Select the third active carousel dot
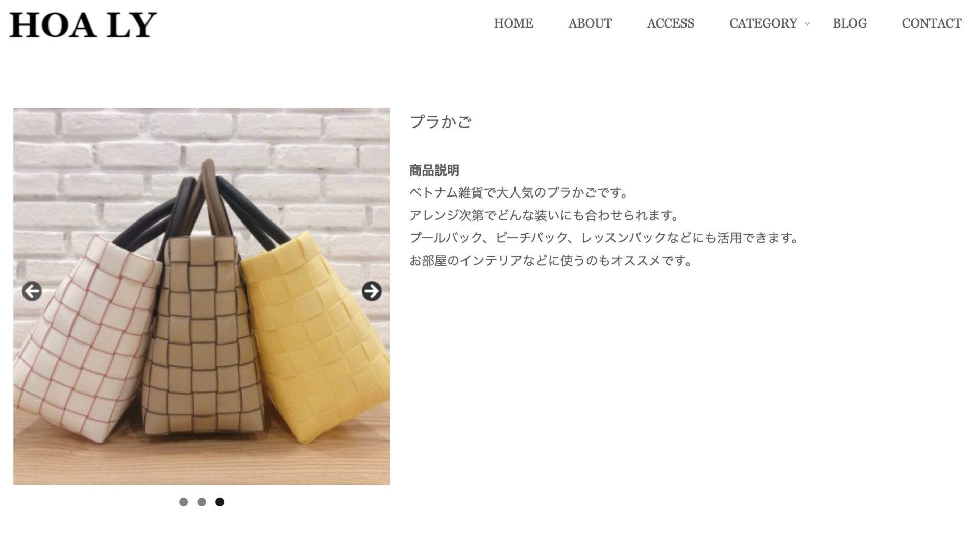The height and width of the screenshot is (539, 980). pyautogui.click(x=219, y=502)
